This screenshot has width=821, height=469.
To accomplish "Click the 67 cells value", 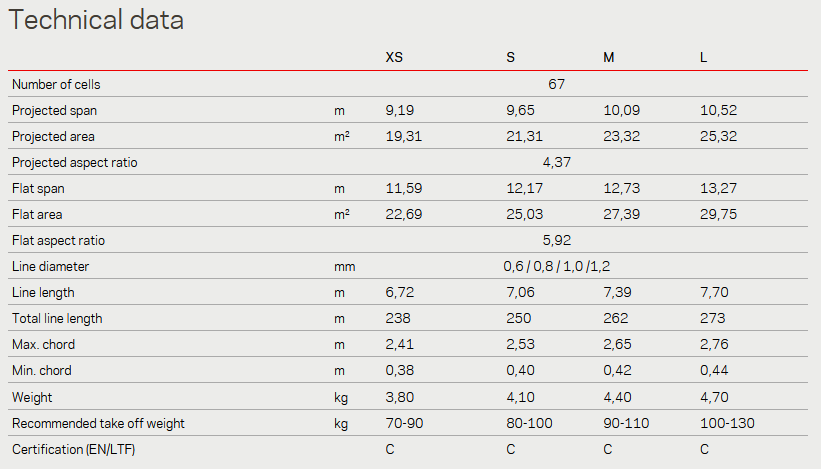I will click(x=557, y=84).
